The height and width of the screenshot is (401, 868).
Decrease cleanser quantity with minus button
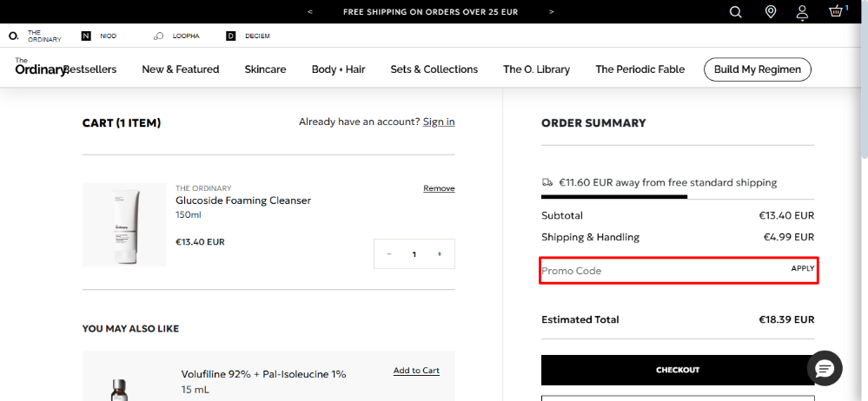coord(389,253)
